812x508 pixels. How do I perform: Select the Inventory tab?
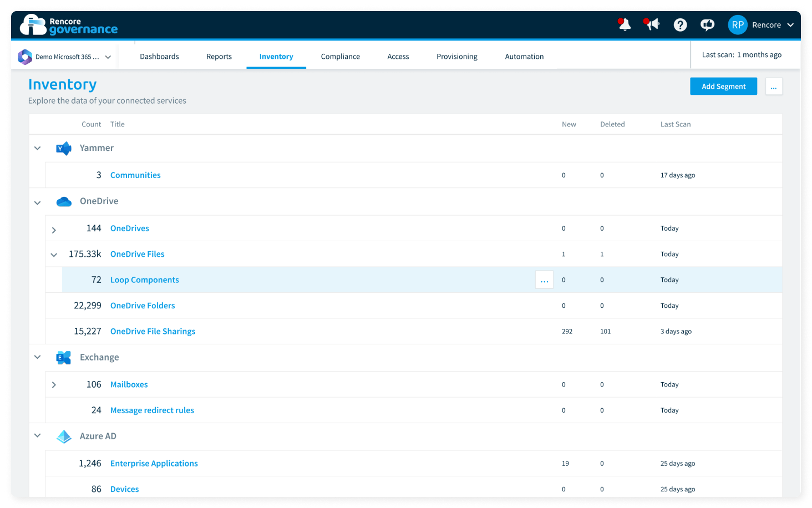(276, 57)
